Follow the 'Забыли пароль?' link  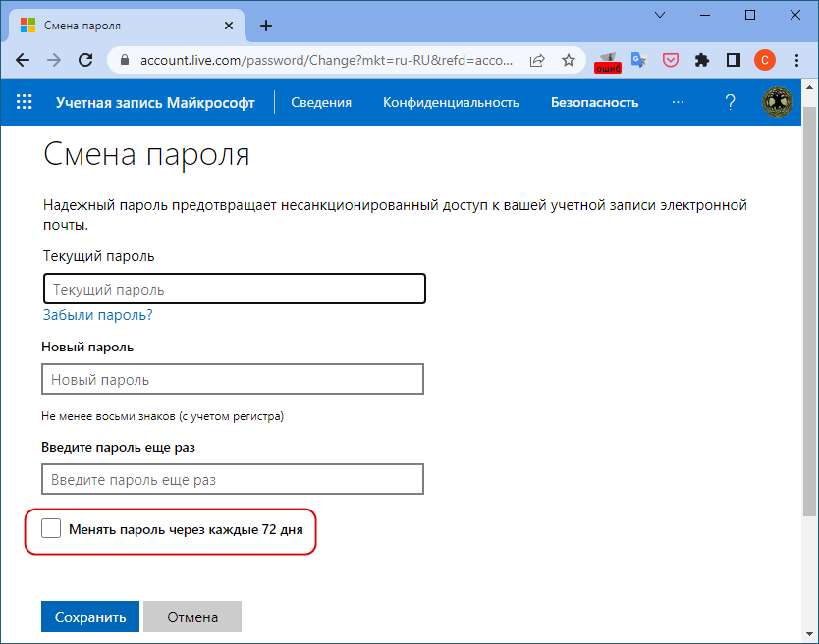coord(97,315)
